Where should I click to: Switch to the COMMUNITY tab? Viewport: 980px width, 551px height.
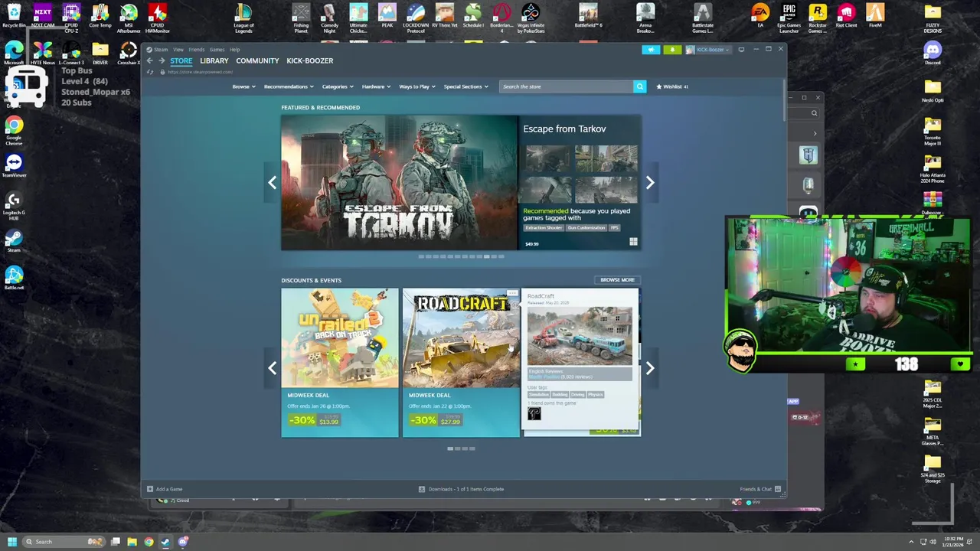257,60
